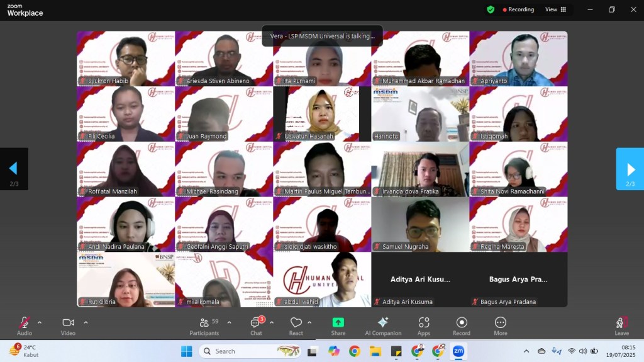Click the Leave meeting button

621,325
